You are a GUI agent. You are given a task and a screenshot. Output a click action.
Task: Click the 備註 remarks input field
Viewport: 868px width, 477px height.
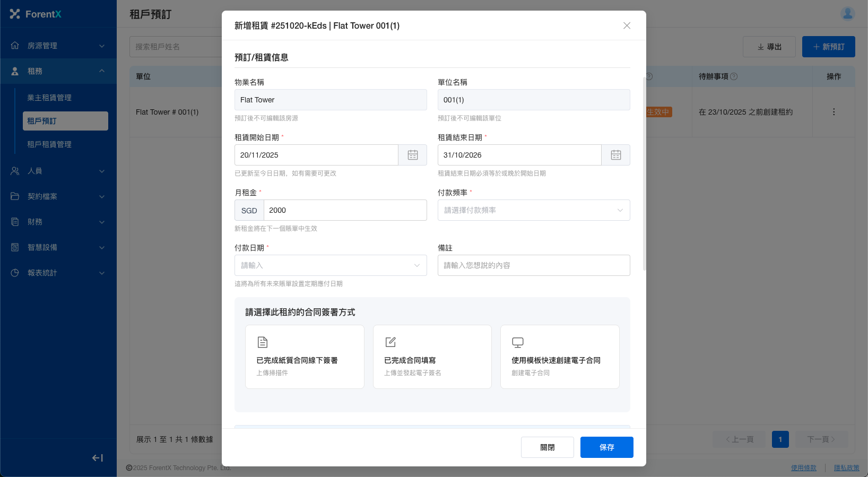point(533,265)
